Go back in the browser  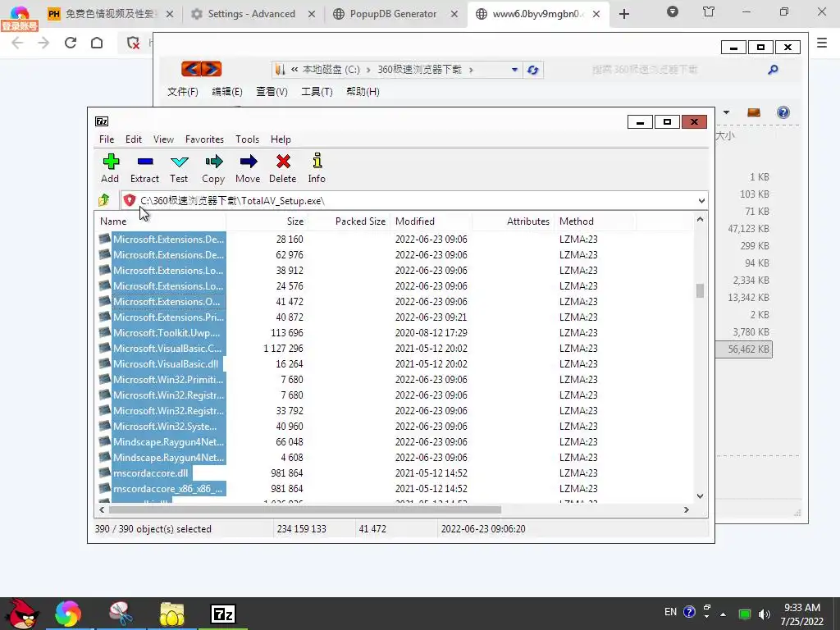(x=18, y=43)
